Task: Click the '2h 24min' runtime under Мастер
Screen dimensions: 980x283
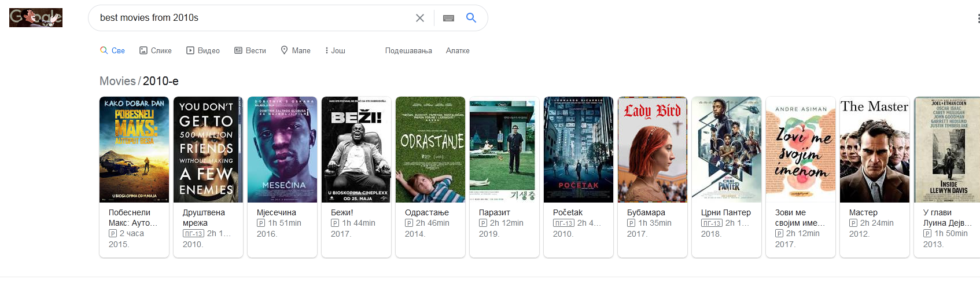Action: click(x=877, y=223)
